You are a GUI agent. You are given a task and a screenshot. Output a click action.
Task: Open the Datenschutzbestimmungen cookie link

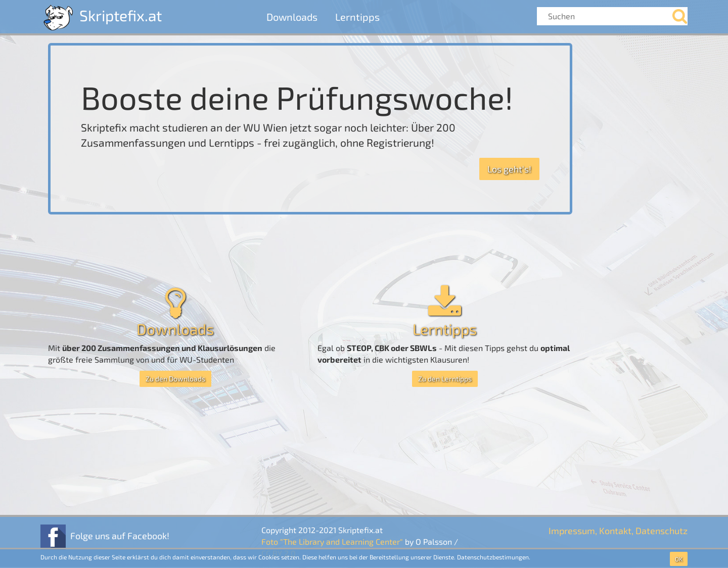(x=493, y=557)
